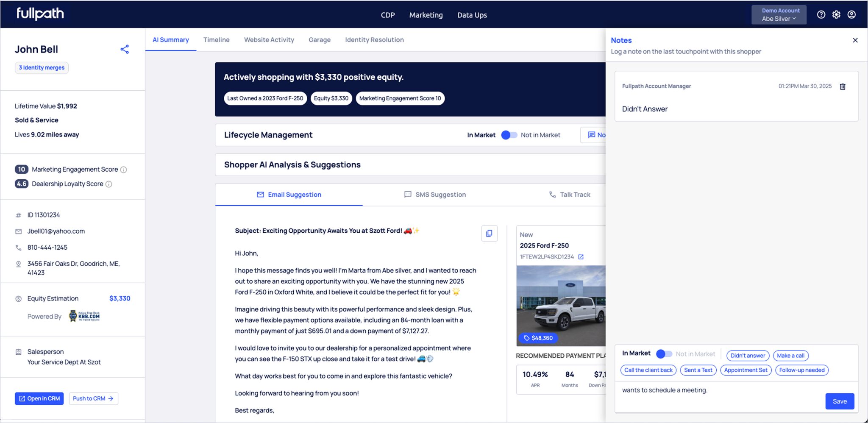Open the Marketing menu
Viewport: 868px width, 423px height.
pyautogui.click(x=426, y=15)
